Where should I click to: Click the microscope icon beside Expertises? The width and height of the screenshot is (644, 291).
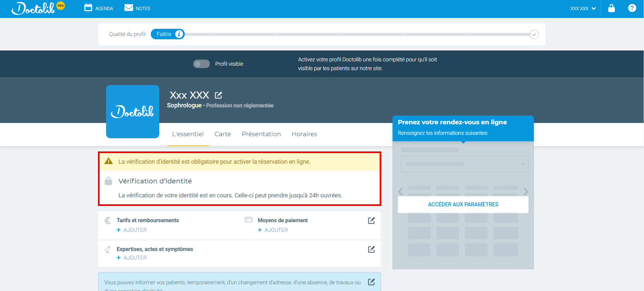click(x=108, y=249)
